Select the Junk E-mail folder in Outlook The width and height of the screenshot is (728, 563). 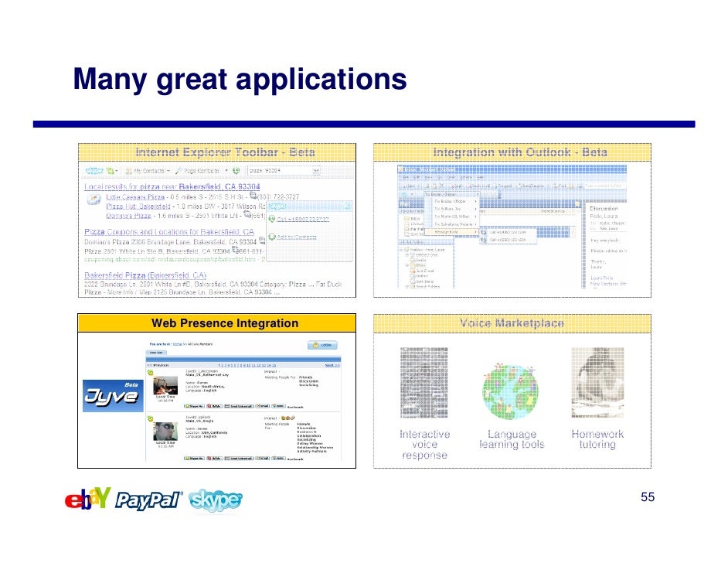point(422,271)
